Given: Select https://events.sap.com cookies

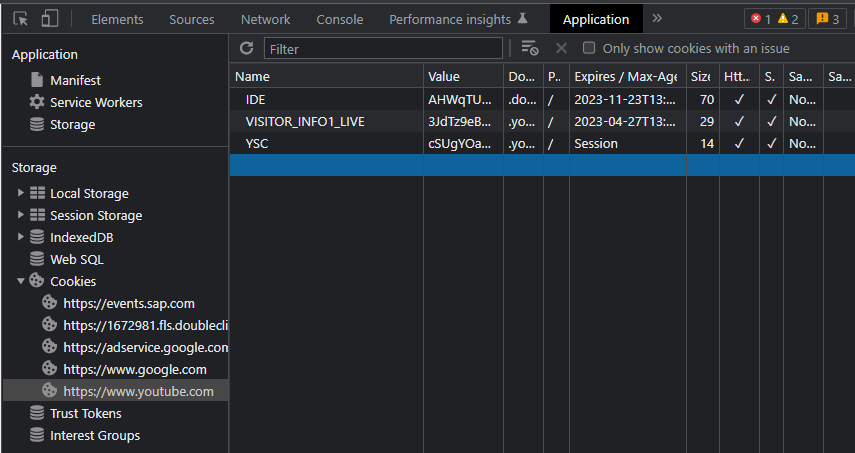Looking at the screenshot, I should 129,303.
